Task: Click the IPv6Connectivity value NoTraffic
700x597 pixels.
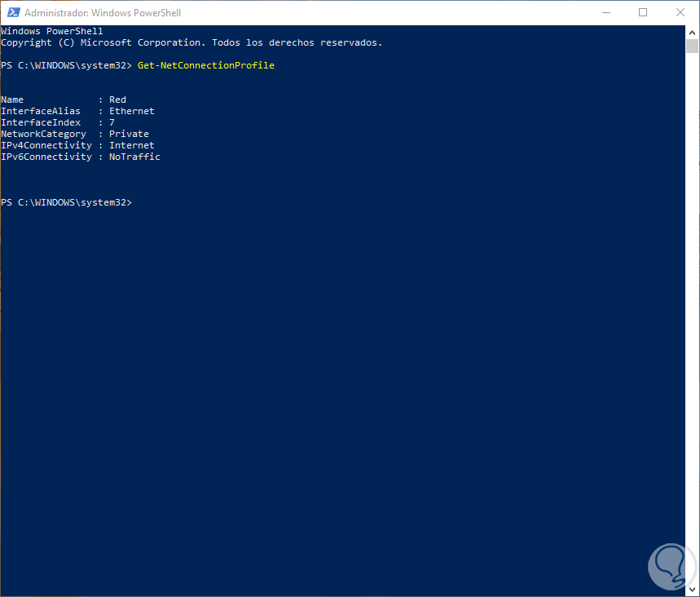Action: click(134, 157)
